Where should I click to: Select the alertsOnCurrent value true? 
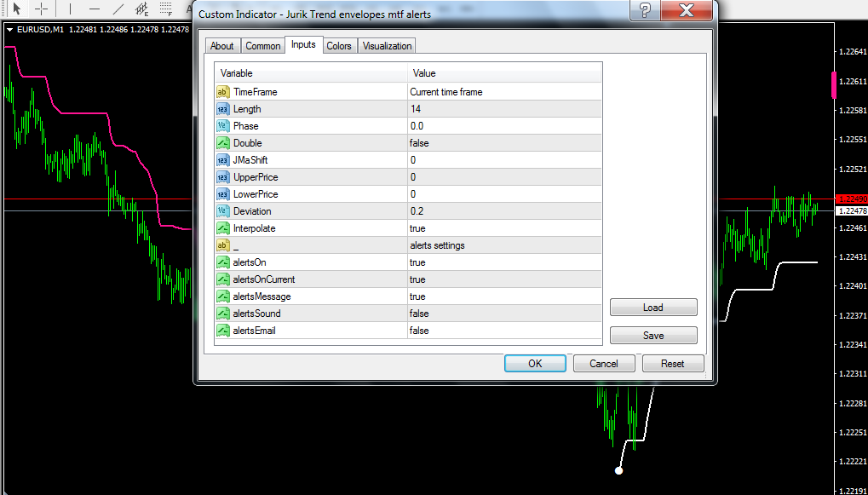pyautogui.click(x=504, y=279)
